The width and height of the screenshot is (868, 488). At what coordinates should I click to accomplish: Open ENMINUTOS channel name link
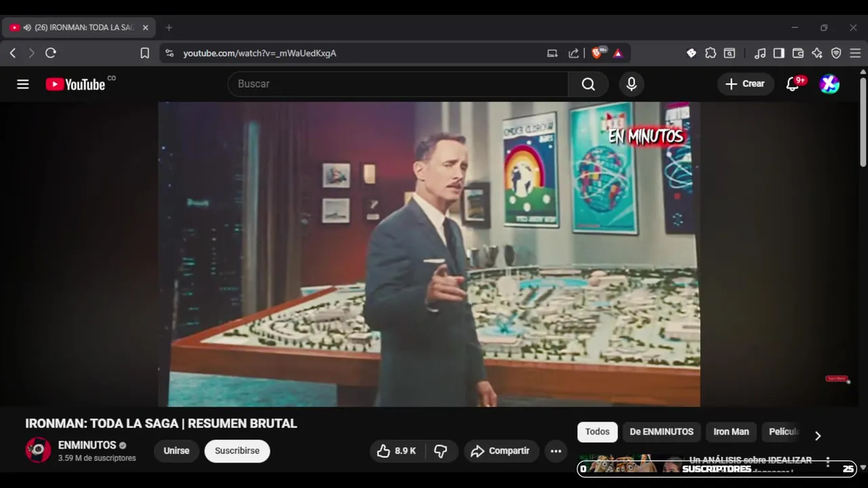tap(87, 445)
